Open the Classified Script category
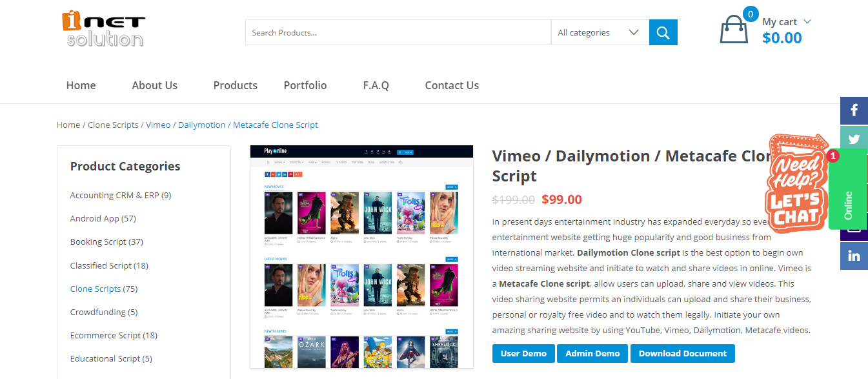 (x=109, y=265)
